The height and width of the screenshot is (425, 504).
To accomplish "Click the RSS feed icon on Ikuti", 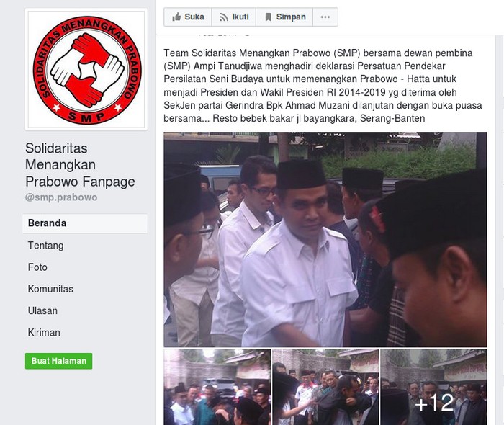I will 224,17.
